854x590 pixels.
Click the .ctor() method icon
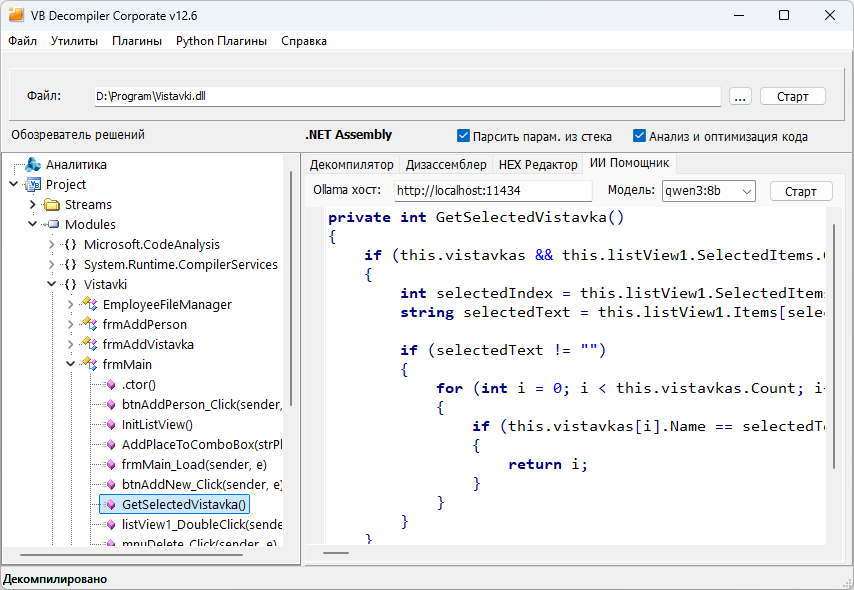[x=111, y=385]
